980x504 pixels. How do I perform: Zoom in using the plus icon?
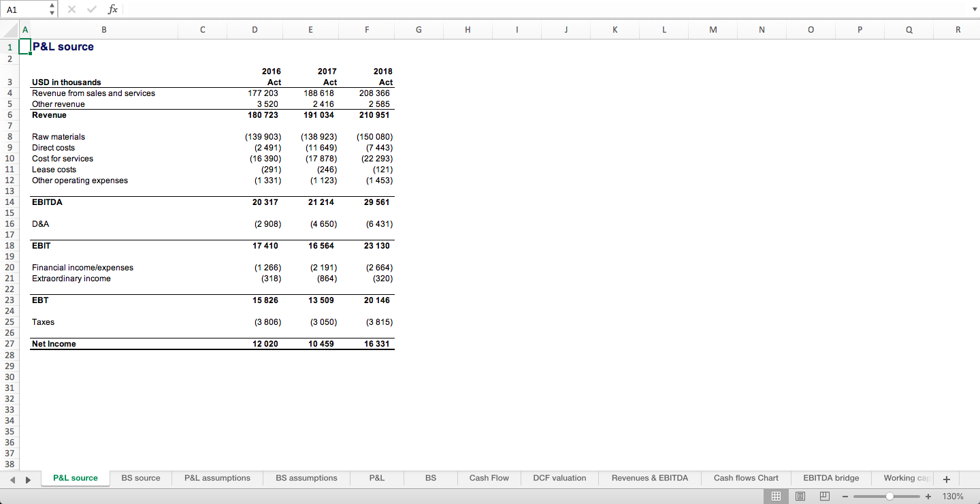click(928, 496)
